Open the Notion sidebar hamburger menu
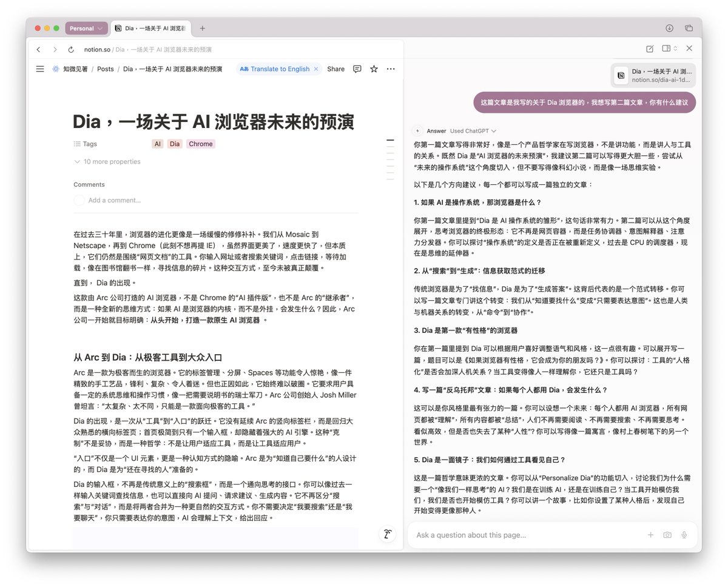728x587 pixels. click(40, 69)
